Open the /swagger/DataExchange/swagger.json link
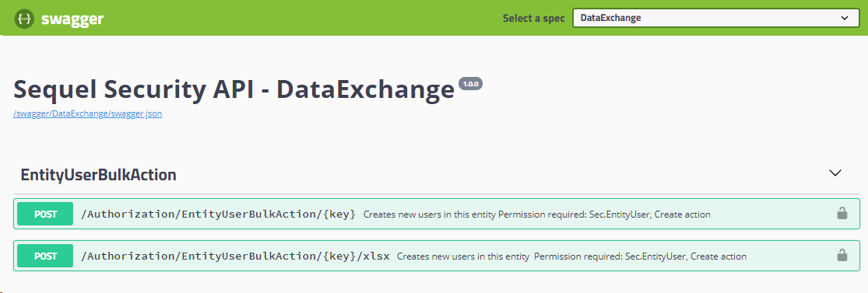 (x=87, y=114)
